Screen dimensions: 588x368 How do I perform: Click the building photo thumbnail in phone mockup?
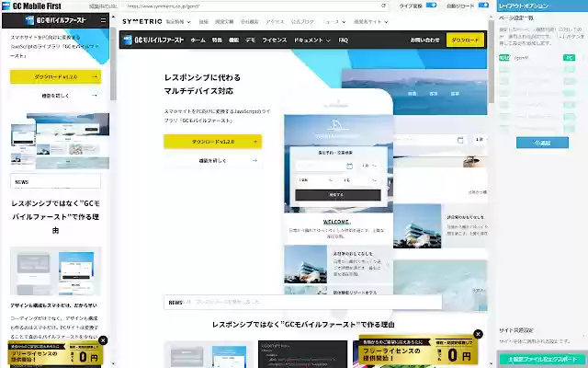click(306, 264)
